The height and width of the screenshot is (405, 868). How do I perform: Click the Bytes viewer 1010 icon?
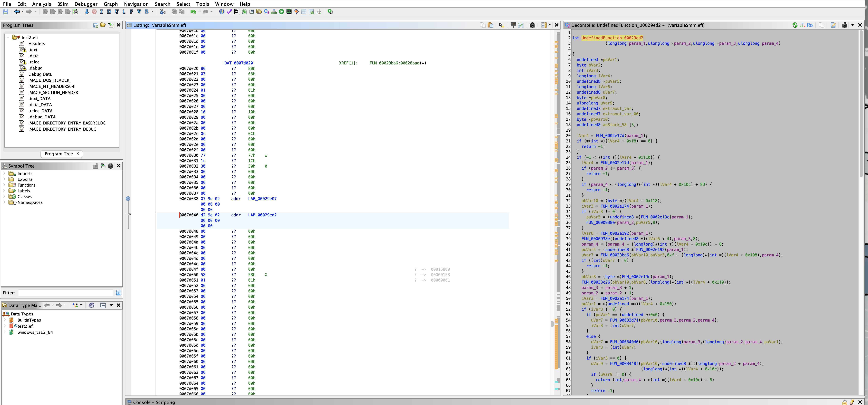pyautogui.click(x=236, y=12)
